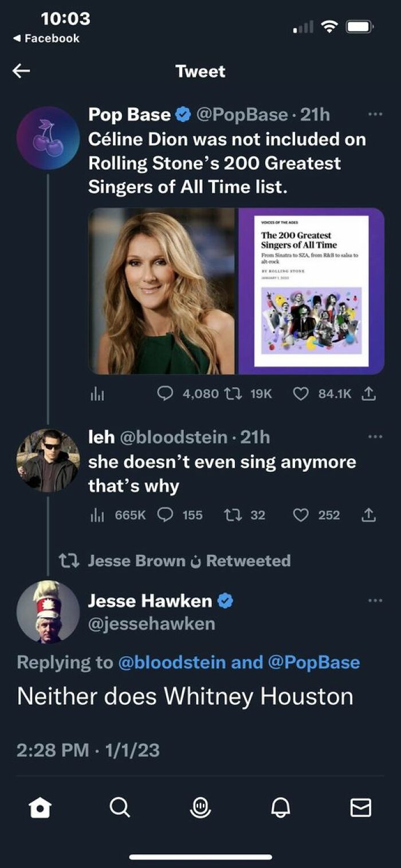The width and height of the screenshot is (401, 868).
Task: Tap the Home icon in bottom navigation
Action: (x=40, y=809)
